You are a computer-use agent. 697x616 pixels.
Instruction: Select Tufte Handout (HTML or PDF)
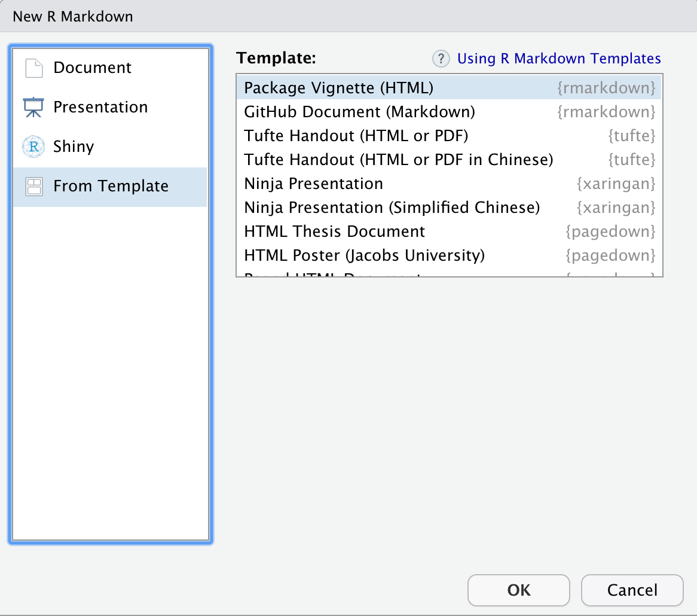click(450, 136)
